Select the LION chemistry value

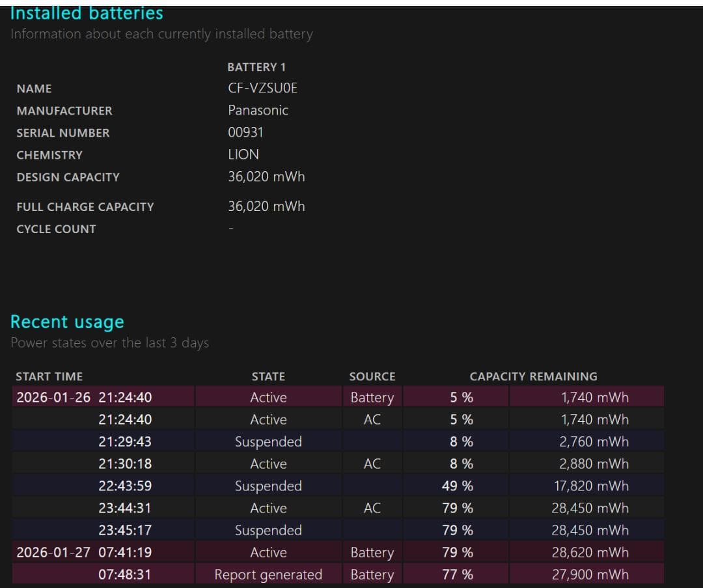point(243,154)
